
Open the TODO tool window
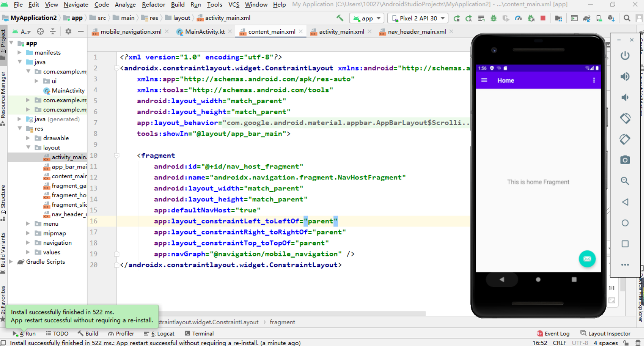(x=57, y=333)
